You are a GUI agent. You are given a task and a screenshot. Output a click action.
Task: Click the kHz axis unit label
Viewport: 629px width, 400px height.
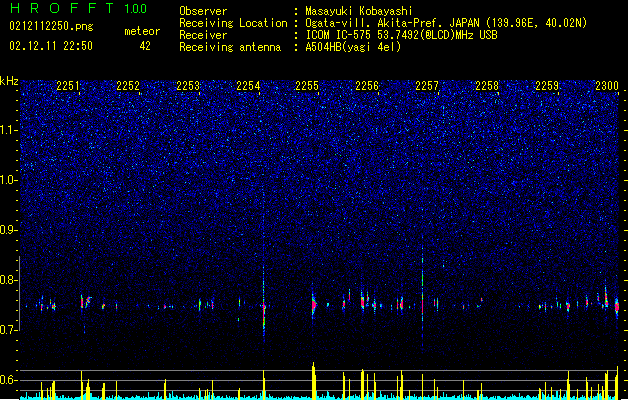(9, 81)
